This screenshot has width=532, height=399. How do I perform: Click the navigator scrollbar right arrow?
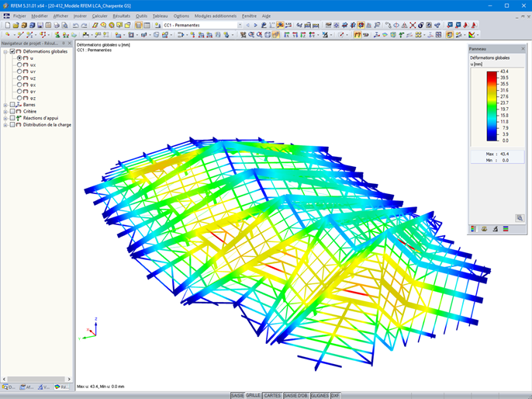tap(69, 379)
